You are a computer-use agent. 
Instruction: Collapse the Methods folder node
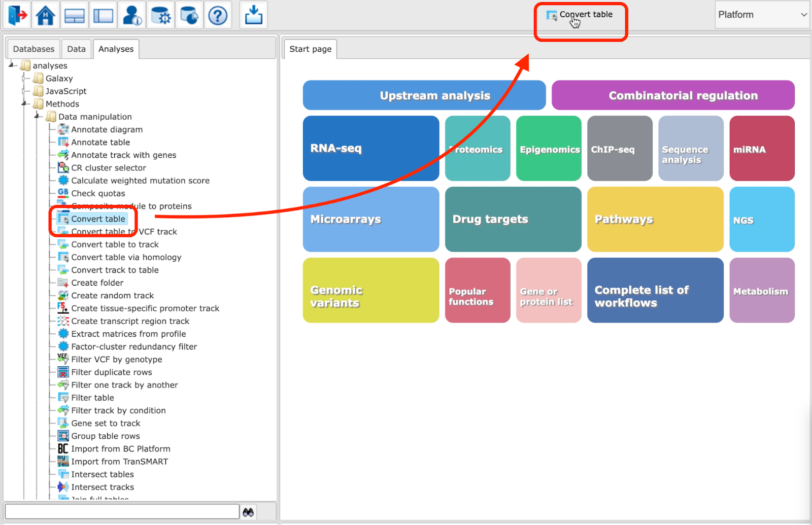tap(24, 103)
